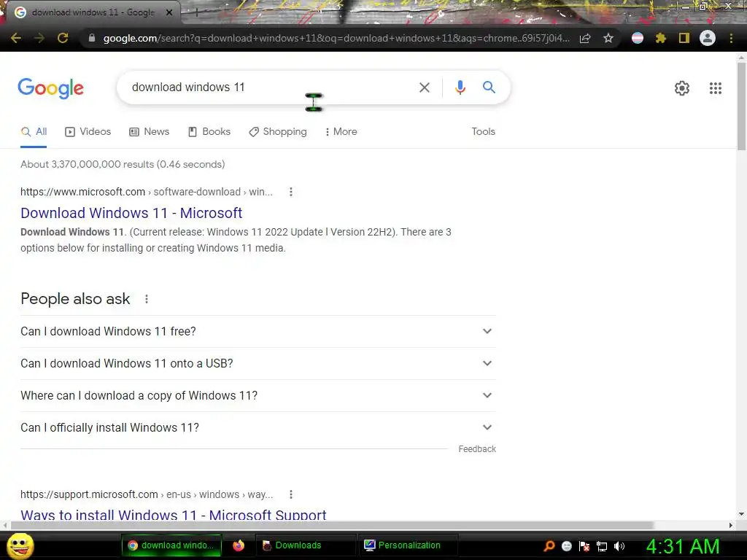Open the Tools search options
The image size is (747, 560).
(483, 132)
